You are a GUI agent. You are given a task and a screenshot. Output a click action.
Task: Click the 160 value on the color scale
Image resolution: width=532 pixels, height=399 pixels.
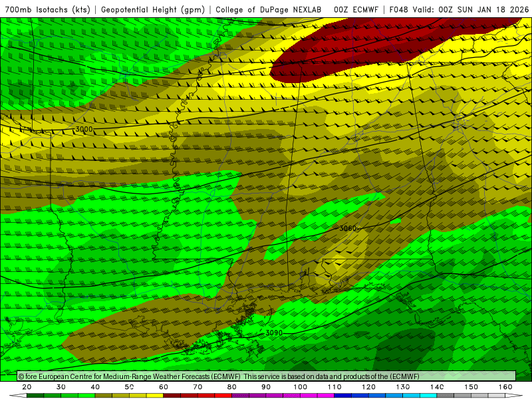[505, 387]
